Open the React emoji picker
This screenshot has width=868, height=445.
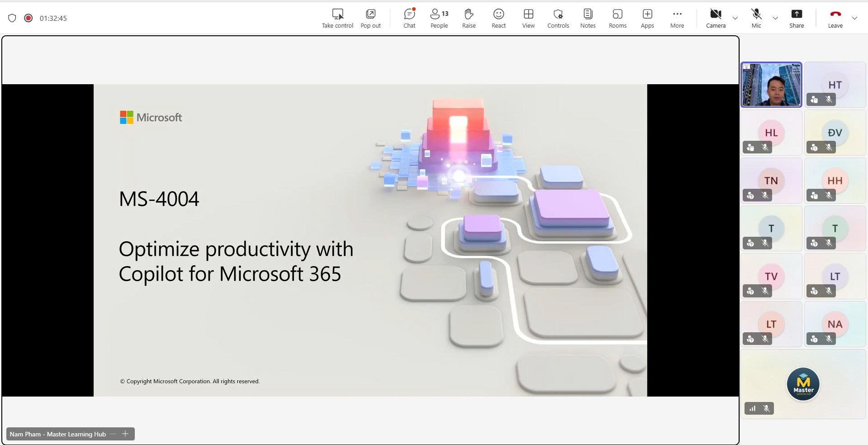[498, 18]
